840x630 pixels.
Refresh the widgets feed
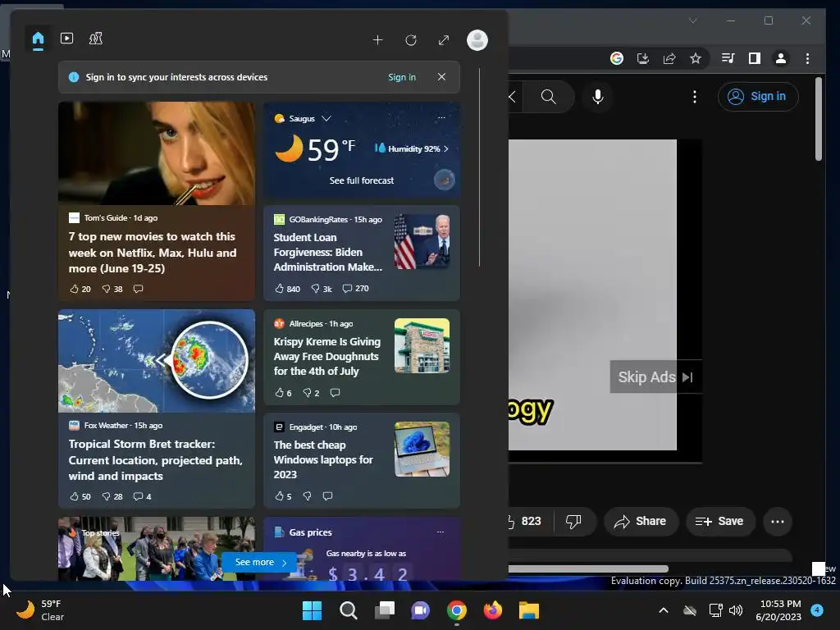tap(411, 40)
